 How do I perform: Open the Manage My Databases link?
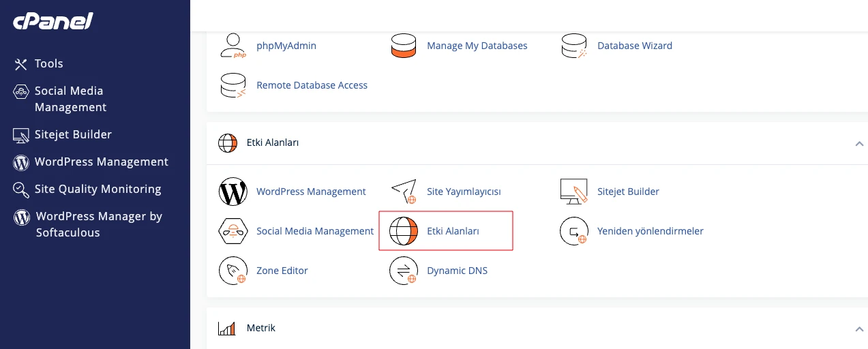pyautogui.click(x=477, y=46)
